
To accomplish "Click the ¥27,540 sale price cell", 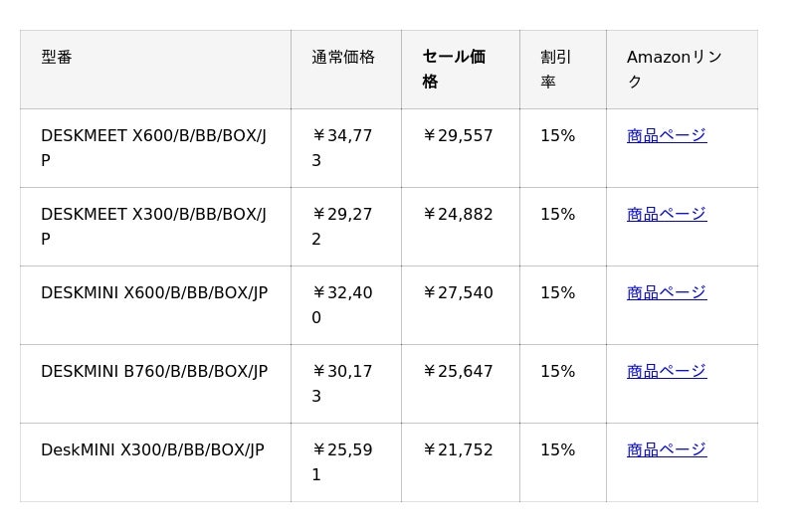I will (x=458, y=292).
